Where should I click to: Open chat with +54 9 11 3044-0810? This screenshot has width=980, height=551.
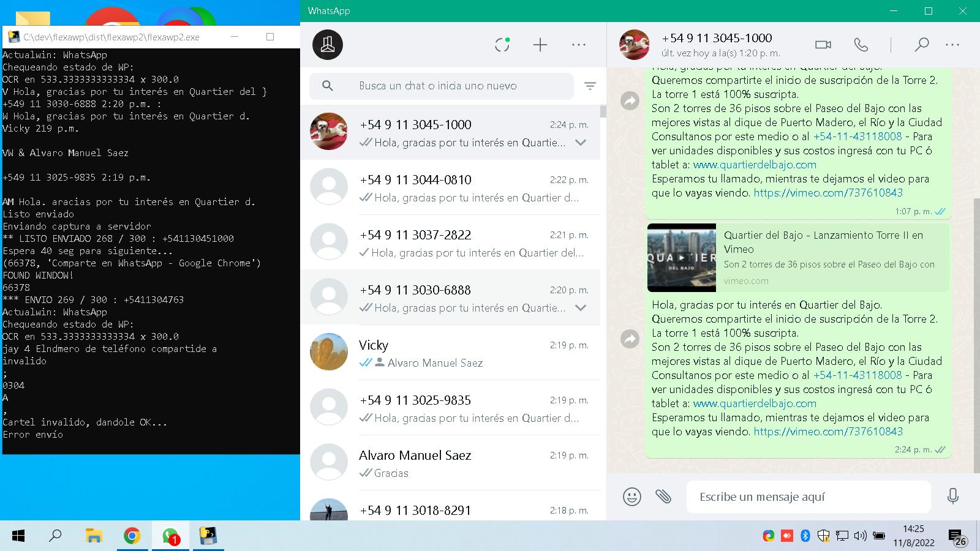pyautogui.click(x=450, y=187)
